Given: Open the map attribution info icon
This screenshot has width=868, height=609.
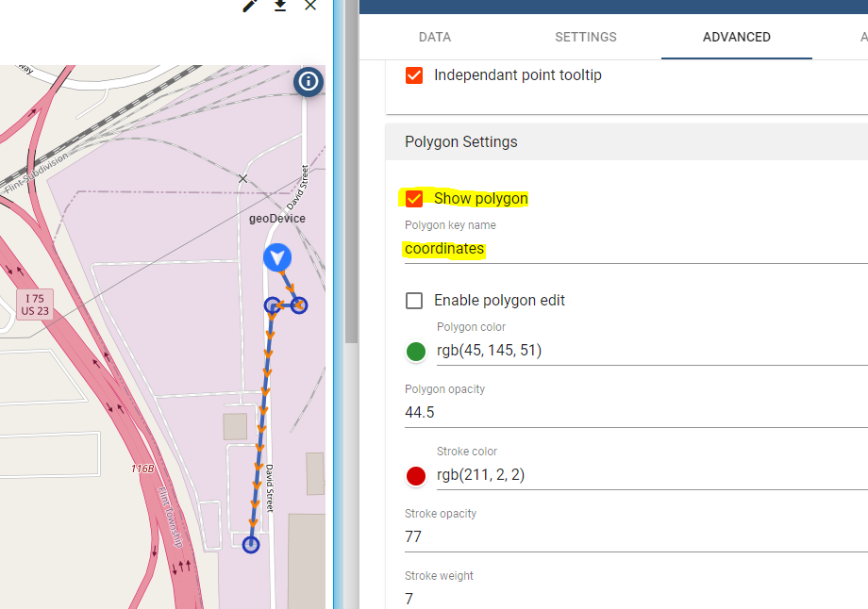Looking at the screenshot, I should click(x=309, y=82).
